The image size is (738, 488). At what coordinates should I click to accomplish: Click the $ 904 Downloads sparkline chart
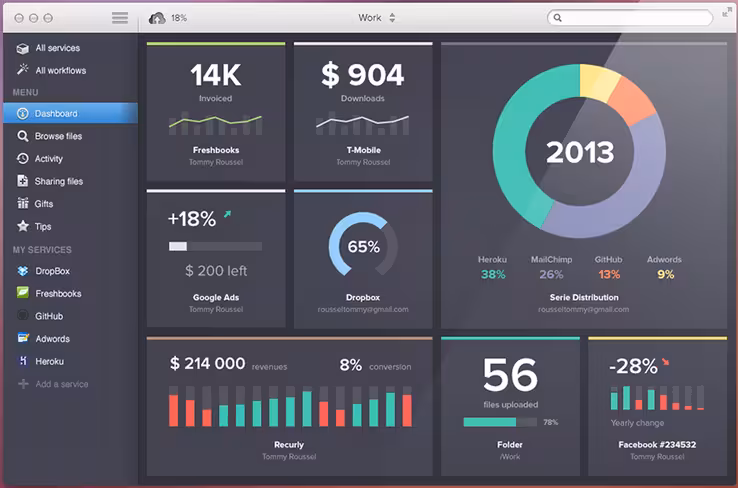(362, 124)
